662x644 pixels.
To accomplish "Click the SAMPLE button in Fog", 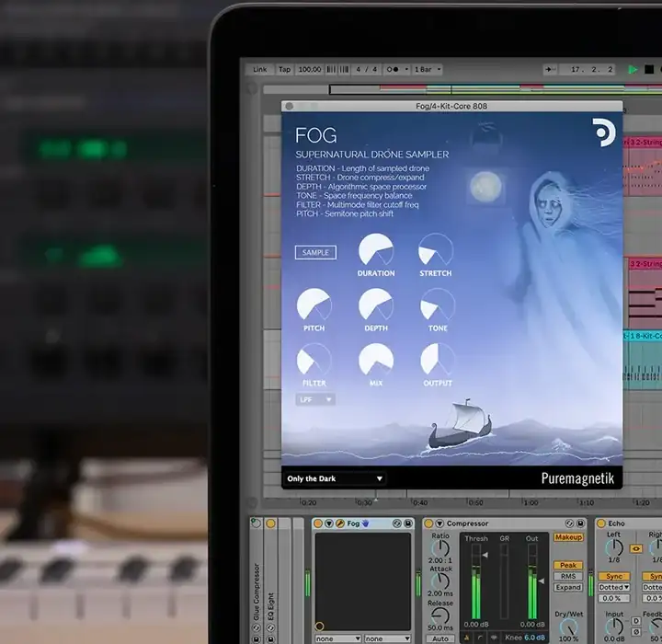I will coord(315,252).
